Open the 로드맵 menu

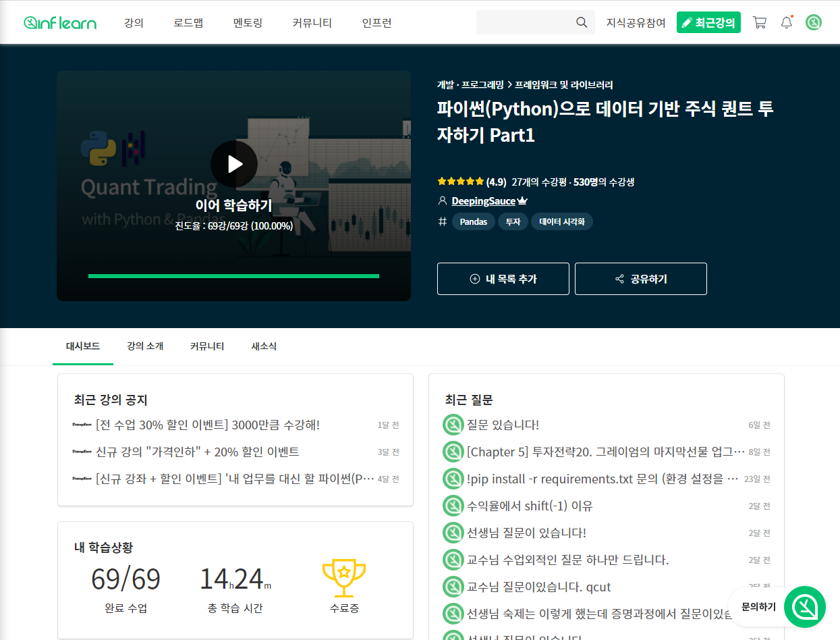pyautogui.click(x=188, y=22)
